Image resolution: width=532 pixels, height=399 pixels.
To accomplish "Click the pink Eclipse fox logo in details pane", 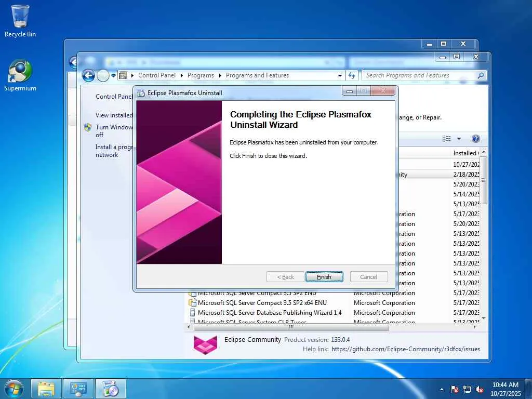I will (205, 344).
